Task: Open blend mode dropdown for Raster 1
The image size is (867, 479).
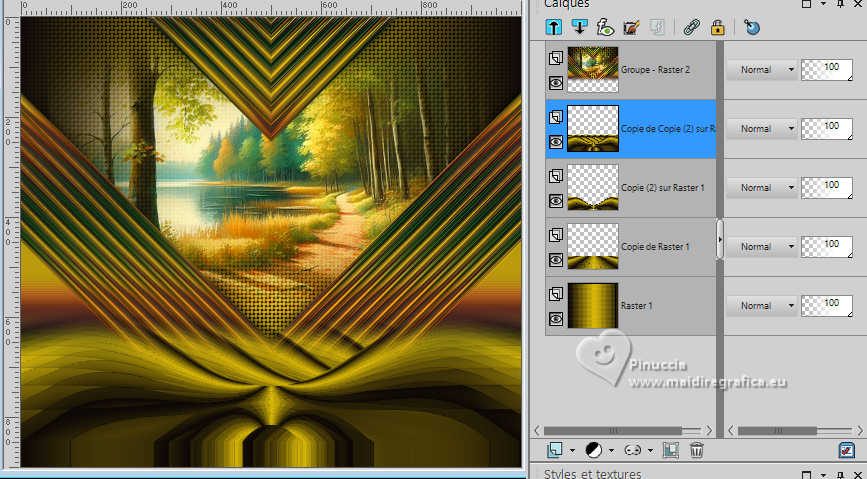Action: tap(761, 305)
